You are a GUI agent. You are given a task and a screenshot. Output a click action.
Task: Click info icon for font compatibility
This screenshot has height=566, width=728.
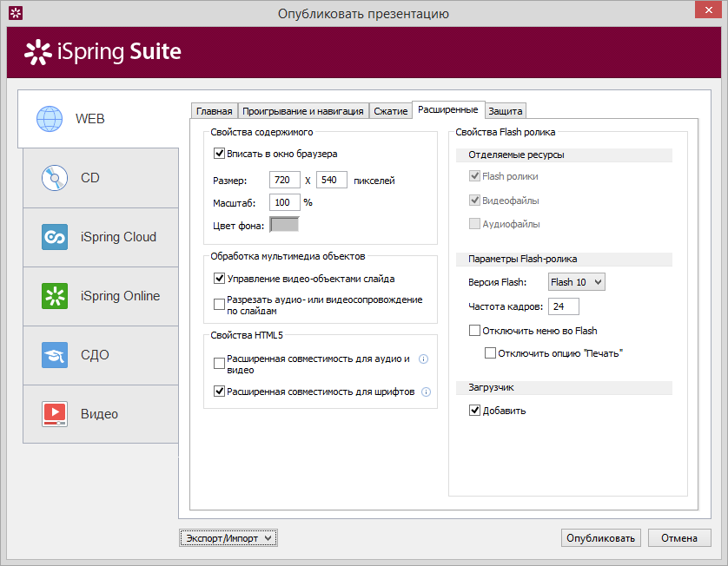click(x=426, y=392)
